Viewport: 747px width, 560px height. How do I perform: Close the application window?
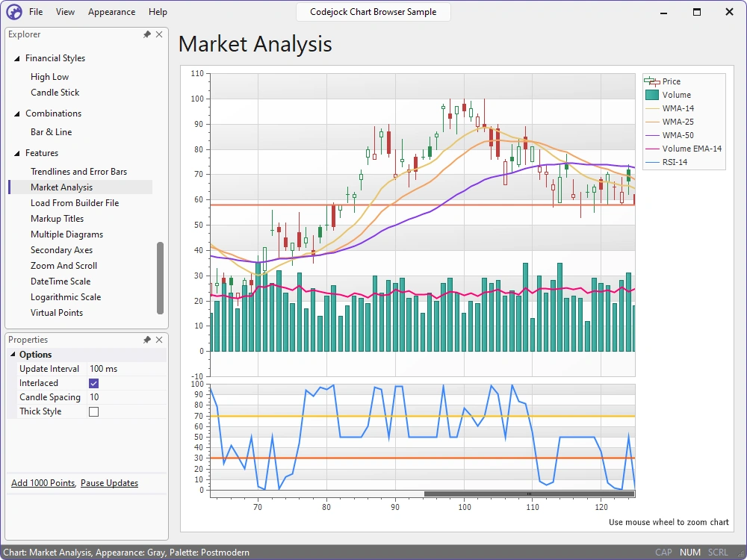click(729, 12)
